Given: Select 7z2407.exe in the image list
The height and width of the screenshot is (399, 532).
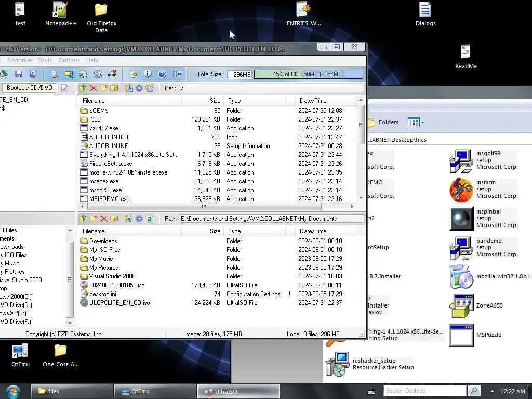Looking at the screenshot, I should coord(217,128).
